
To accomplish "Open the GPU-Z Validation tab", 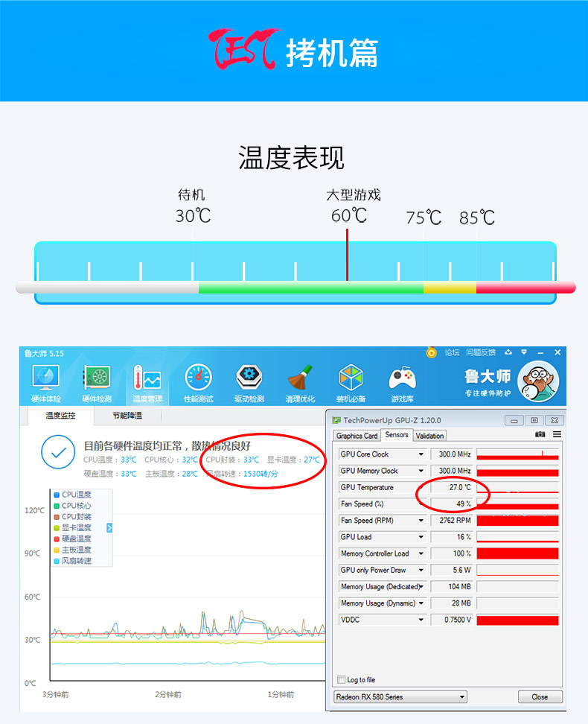I will point(429,436).
